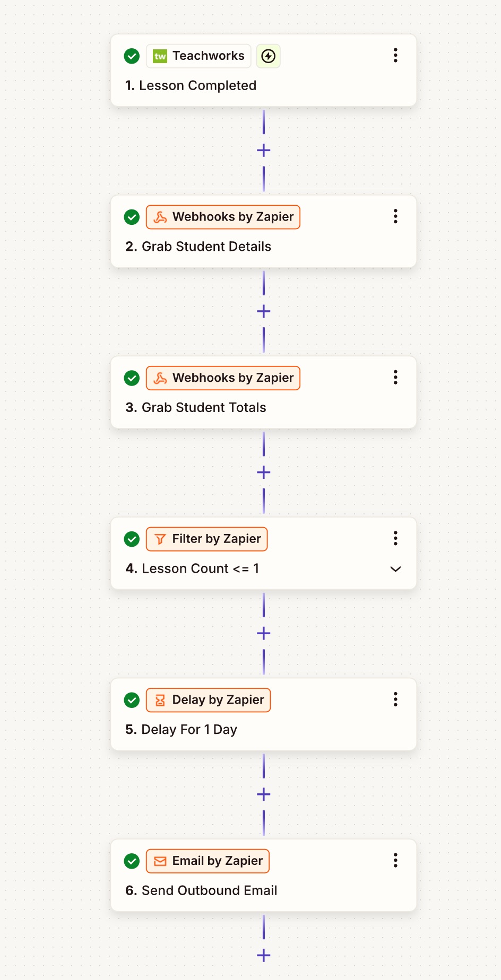Open the three-dot menu for Delay step

coord(395,699)
